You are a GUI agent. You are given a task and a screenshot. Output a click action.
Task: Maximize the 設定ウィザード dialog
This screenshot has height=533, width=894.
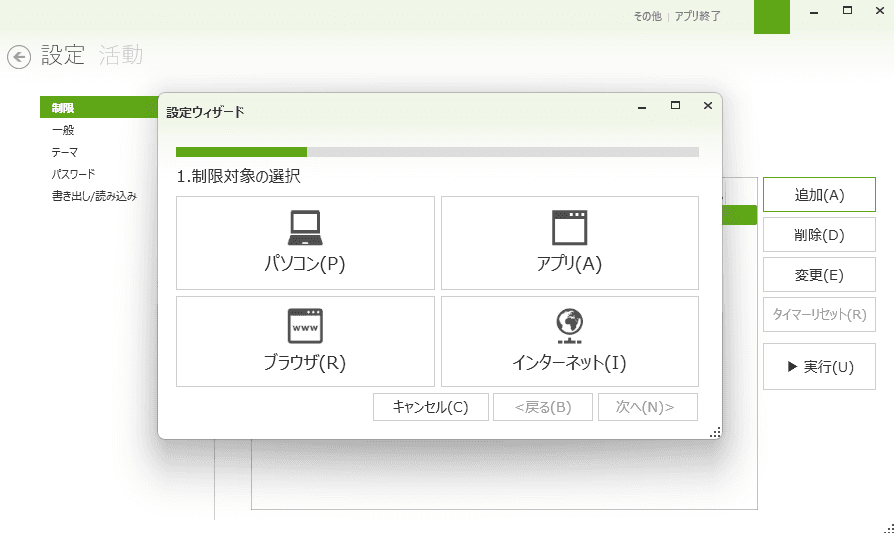(x=675, y=105)
